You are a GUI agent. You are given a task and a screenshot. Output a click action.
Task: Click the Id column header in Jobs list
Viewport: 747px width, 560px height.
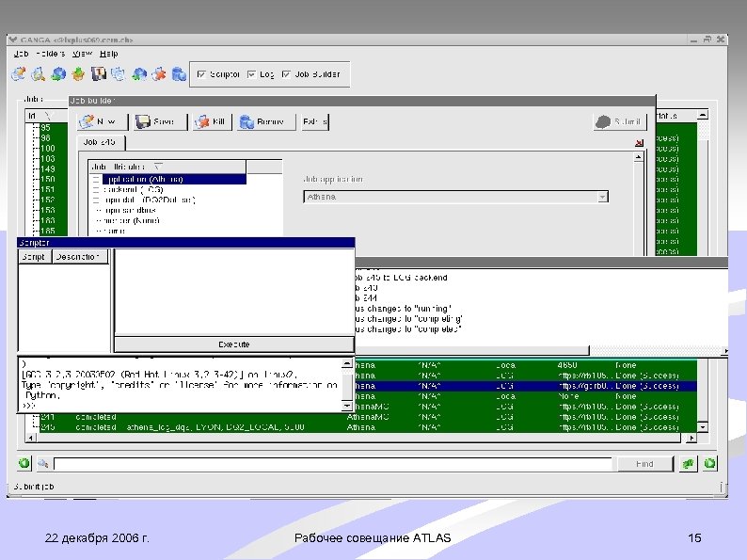point(46,116)
